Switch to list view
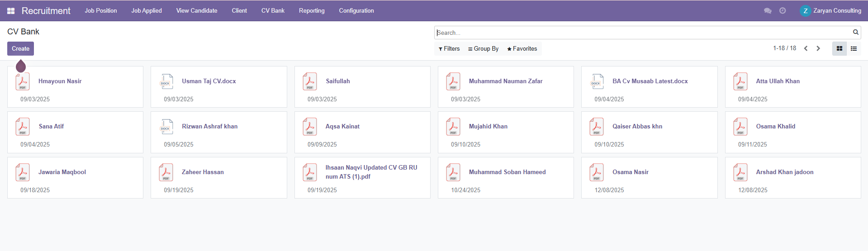Screen dimensions: 868x251 (854, 49)
